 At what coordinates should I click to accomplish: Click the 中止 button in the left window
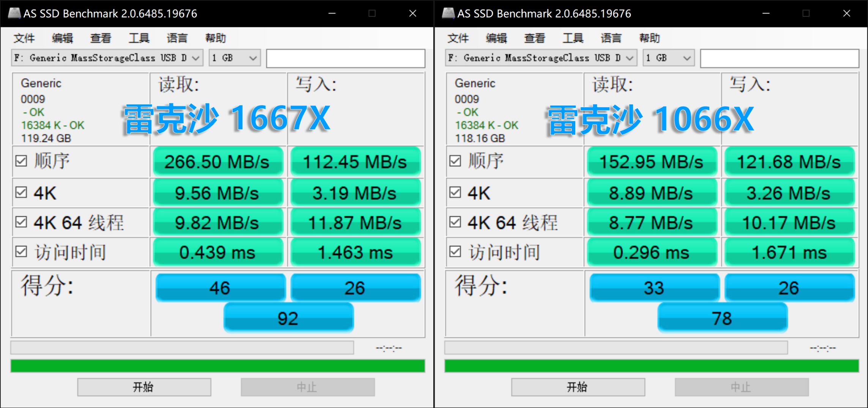point(308,387)
